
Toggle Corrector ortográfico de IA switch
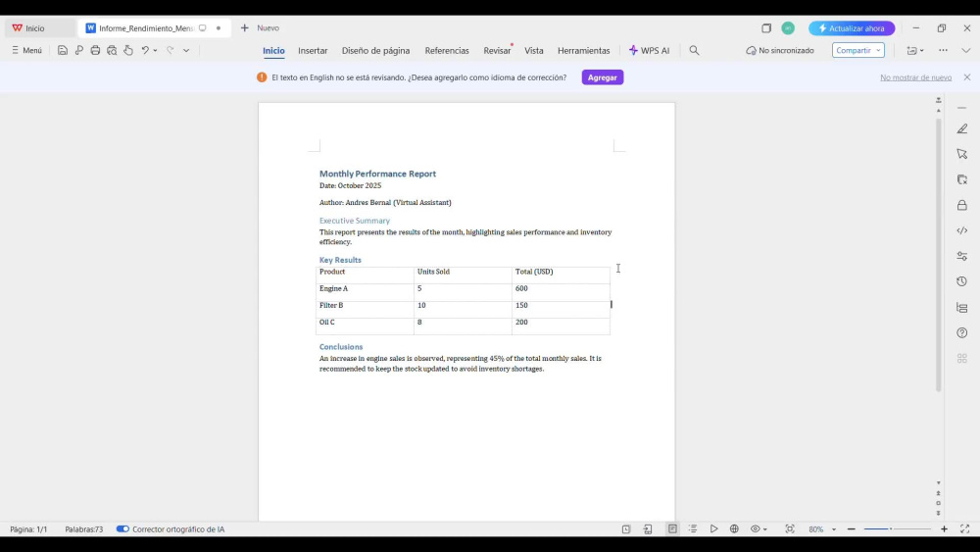(x=122, y=528)
